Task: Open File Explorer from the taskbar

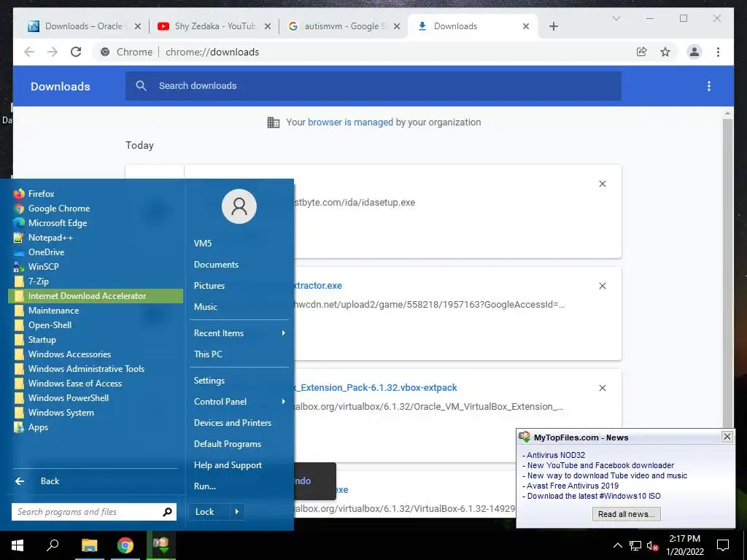Action: point(89,545)
